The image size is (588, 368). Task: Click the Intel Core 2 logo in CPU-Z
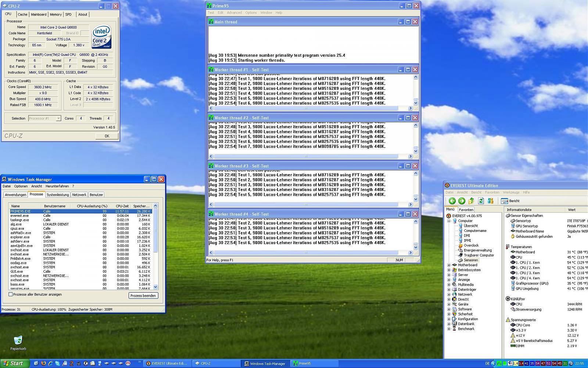click(x=101, y=37)
